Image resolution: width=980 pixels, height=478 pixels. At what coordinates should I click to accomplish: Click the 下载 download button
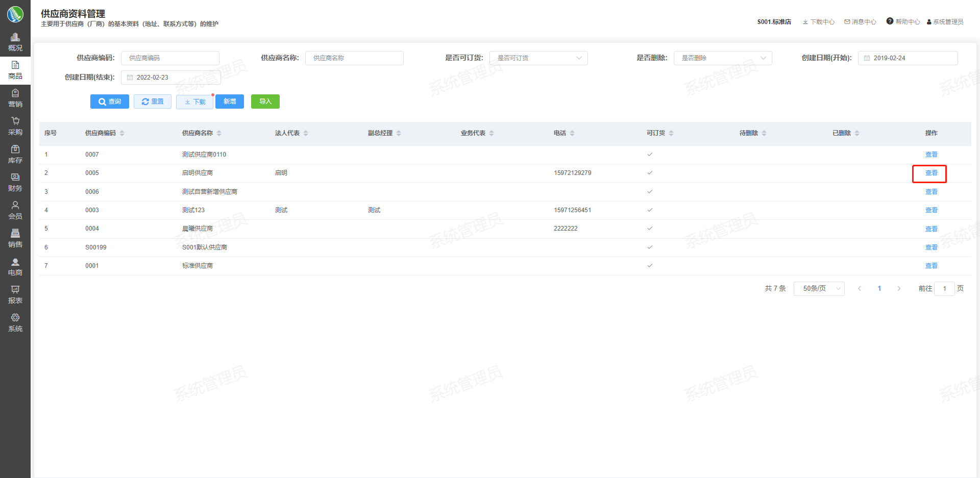[x=194, y=102]
